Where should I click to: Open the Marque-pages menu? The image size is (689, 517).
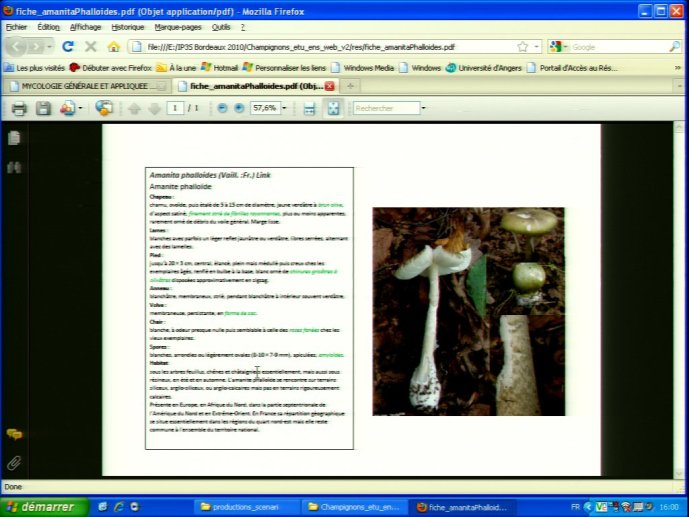click(x=178, y=27)
